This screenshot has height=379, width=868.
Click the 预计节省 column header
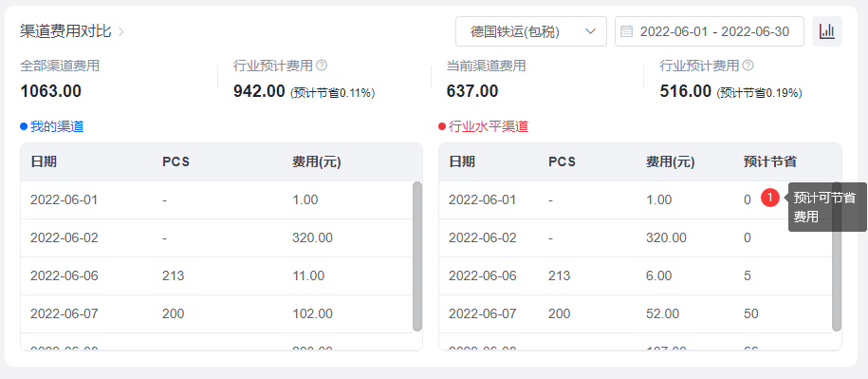click(770, 161)
